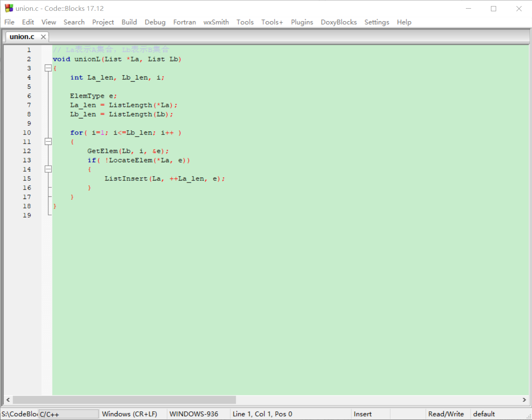The height and width of the screenshot is (420, 532).
Task: Click ListInsert on line 15
Action: 126,179
